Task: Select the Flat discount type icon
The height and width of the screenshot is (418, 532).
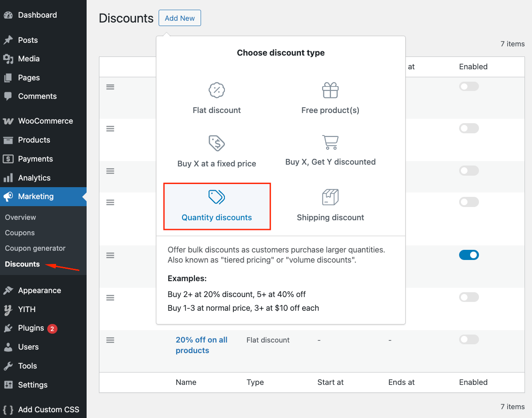Action: click(217, 90)
